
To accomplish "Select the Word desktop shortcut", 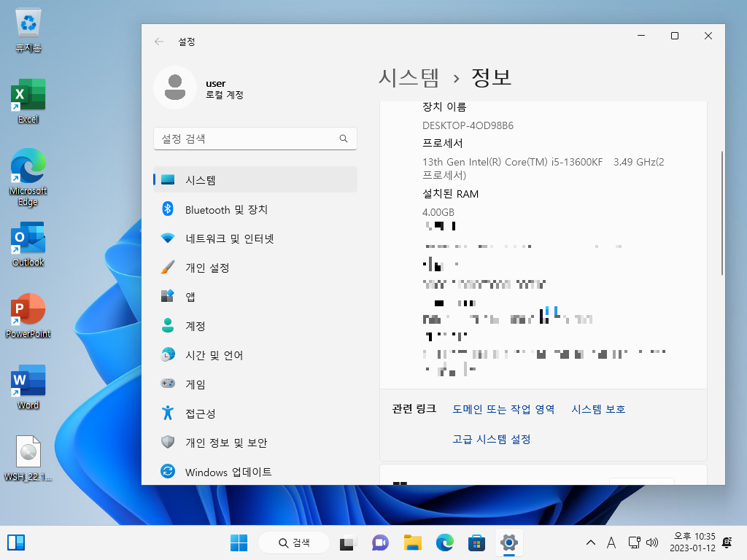I will [28, 387].
